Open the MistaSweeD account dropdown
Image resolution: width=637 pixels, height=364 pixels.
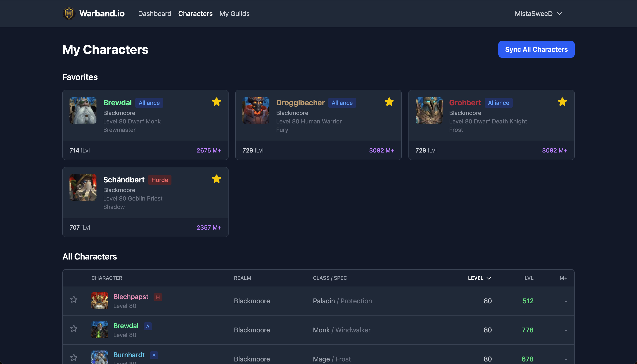539,13
